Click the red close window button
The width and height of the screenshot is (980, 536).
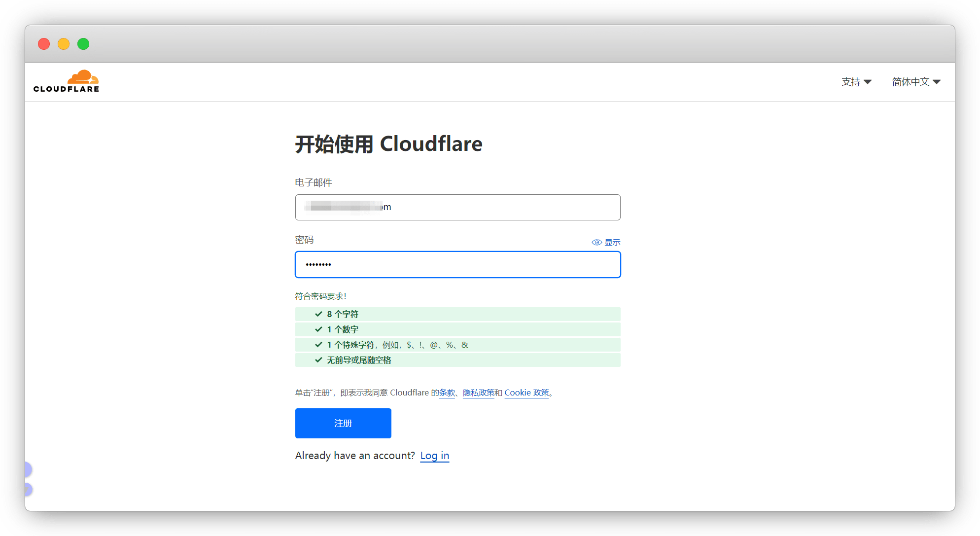(x=44, y=44)
